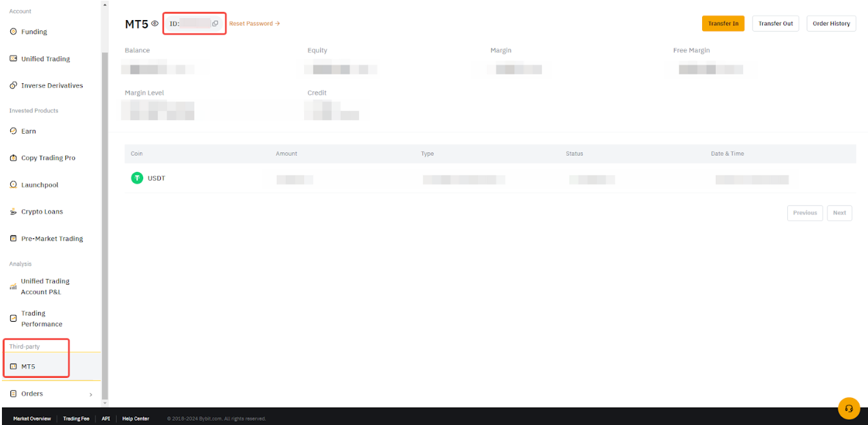
Task: Open Order History
Action: point(831,24)
